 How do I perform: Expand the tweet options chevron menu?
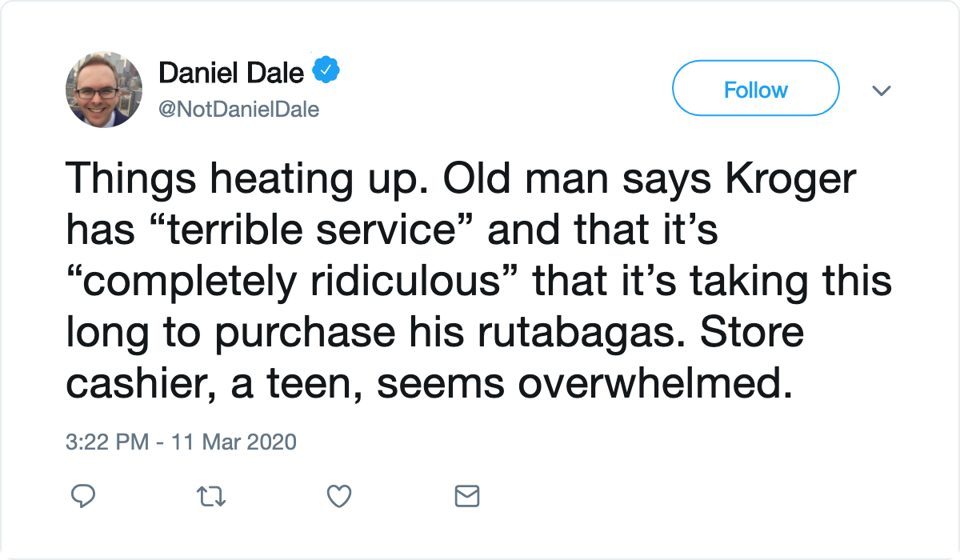coord(881,91)
